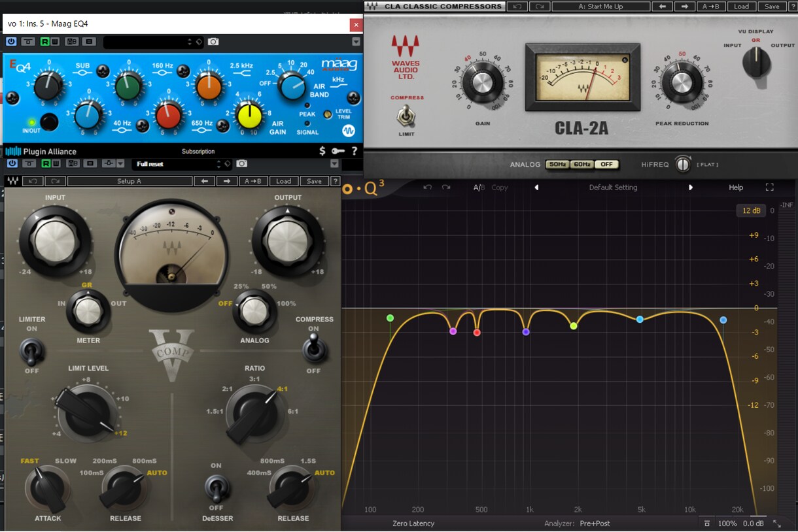798x532 pixels.
Task: Set CLA-2A Analog to 60Hz
Action: (x=582, y=164)
